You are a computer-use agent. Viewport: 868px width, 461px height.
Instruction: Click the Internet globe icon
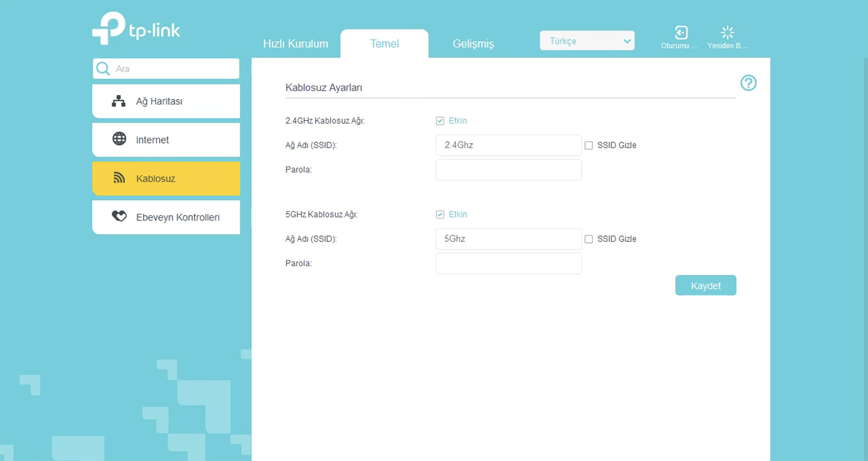(119, 139)
